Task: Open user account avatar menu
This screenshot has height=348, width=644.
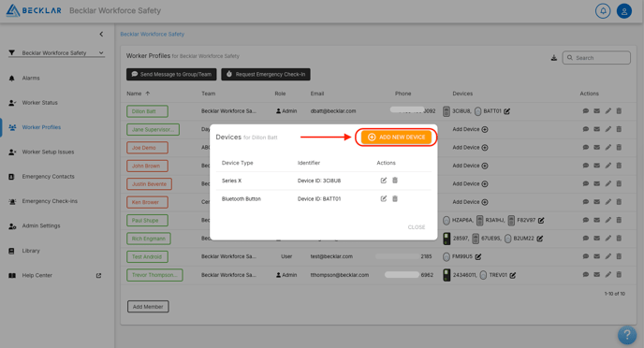Action: click(623, 11)
